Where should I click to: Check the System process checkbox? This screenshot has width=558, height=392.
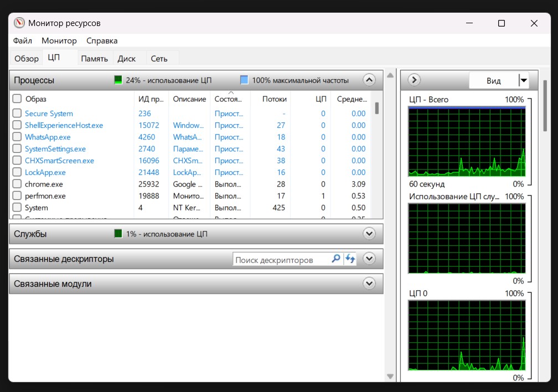coord(17,207)
